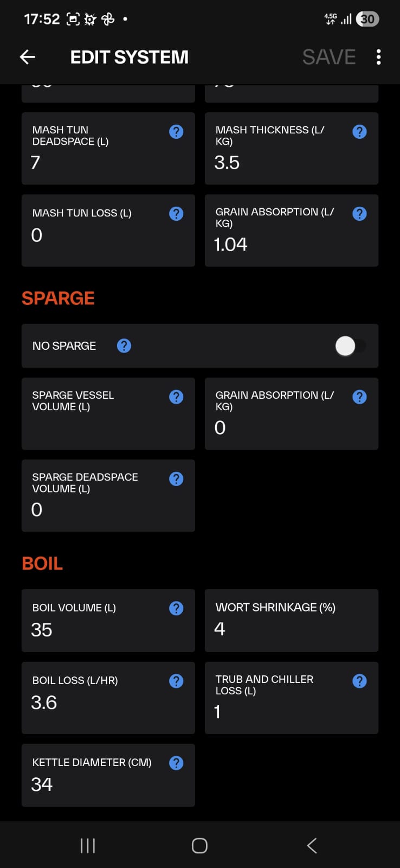Image resolution: width=400 pixels, height=868 pixels.
Task: Open Android recent apps button
Action: (88, 845)
